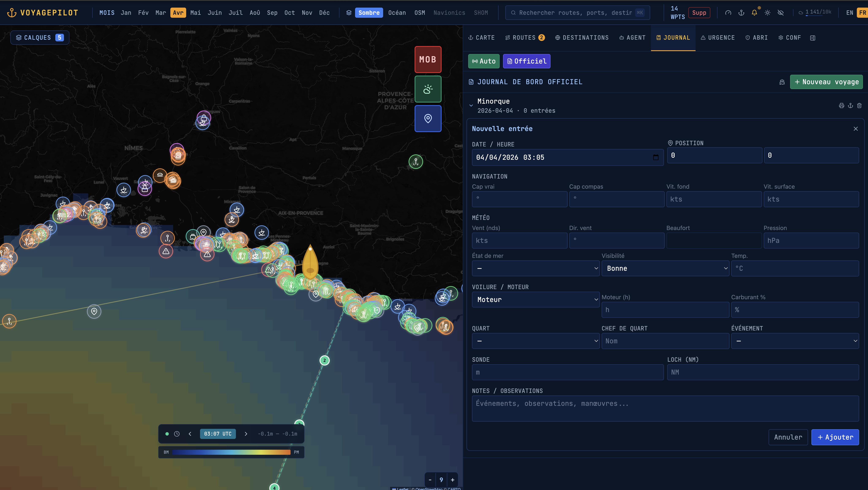
Task: Delete the Minorque voyage with trash icon
Action: 859,106
